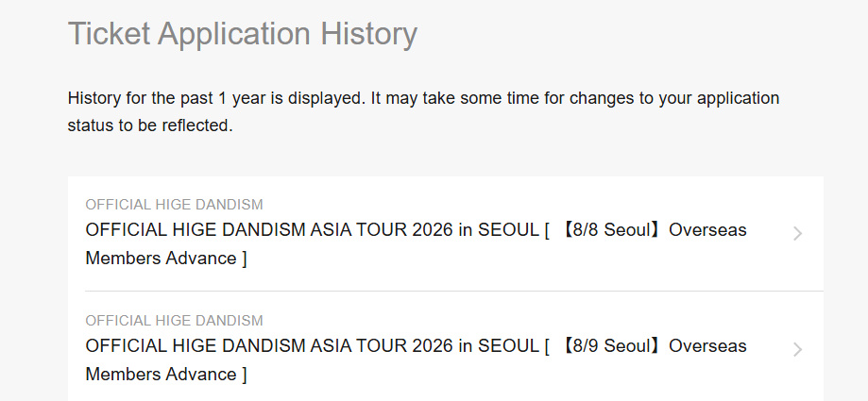The height and width of the screenshot is (401, 868).
Task: Click the artist label above the 8/9 Seoul entry
Action: coord(174,321)
